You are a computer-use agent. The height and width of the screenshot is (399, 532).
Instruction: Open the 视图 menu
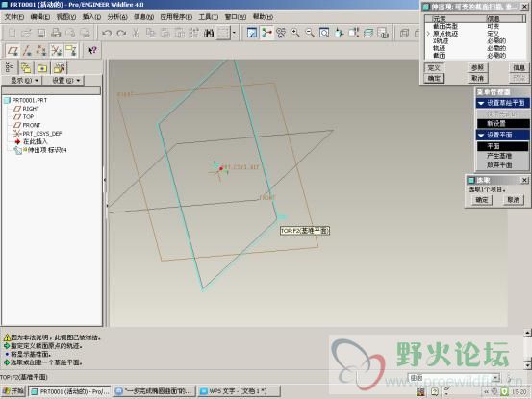point(65,17)
